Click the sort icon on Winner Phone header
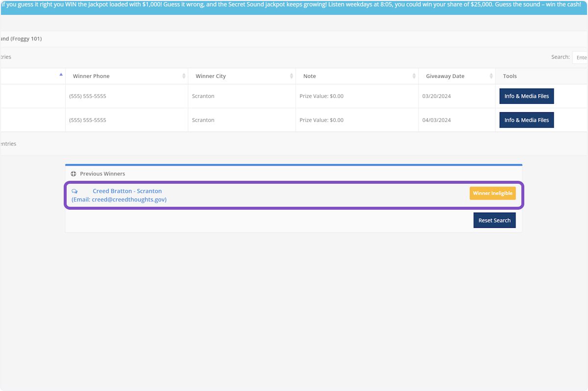Image resolution: width=588 pixels, height=391 pixels. pos(184,76)
